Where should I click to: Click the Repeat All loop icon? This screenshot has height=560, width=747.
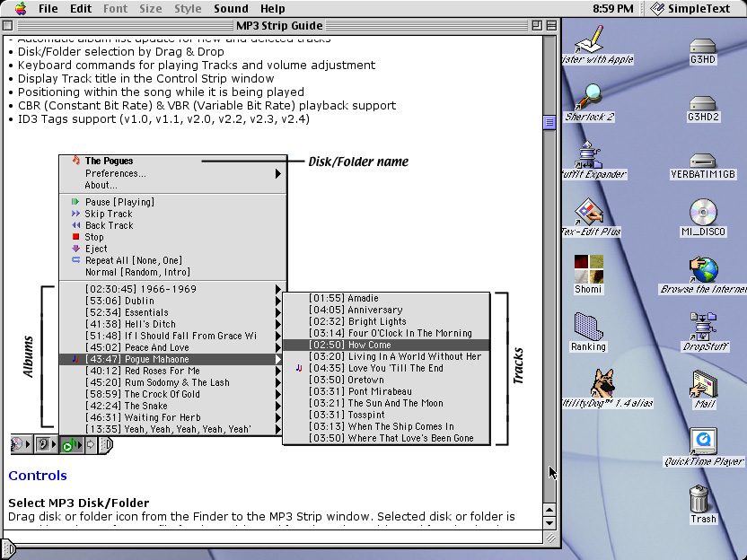75,260
